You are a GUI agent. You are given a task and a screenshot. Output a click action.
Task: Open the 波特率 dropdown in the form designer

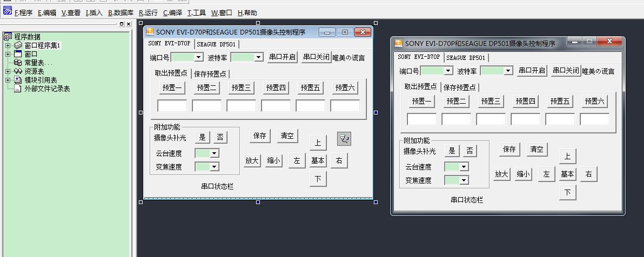point(259,57)
